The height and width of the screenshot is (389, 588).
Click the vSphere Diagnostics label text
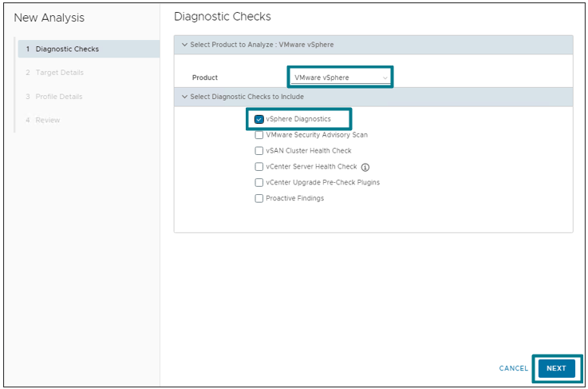point(298,119)
